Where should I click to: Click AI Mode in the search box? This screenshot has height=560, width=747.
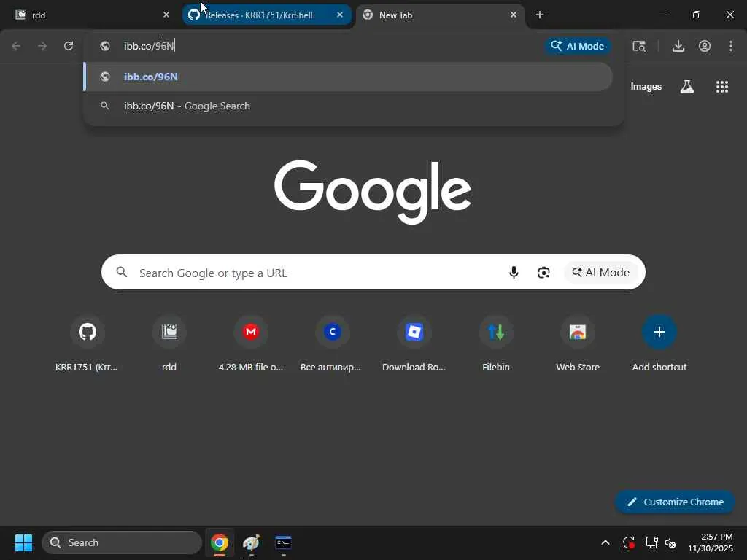tap(601, 273)
